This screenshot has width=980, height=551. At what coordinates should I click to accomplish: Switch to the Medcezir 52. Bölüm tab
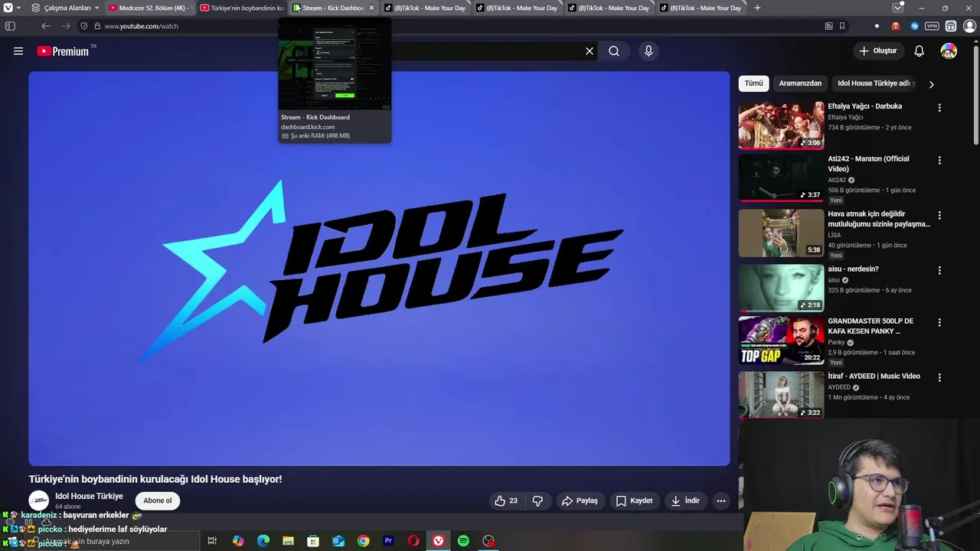150,8
